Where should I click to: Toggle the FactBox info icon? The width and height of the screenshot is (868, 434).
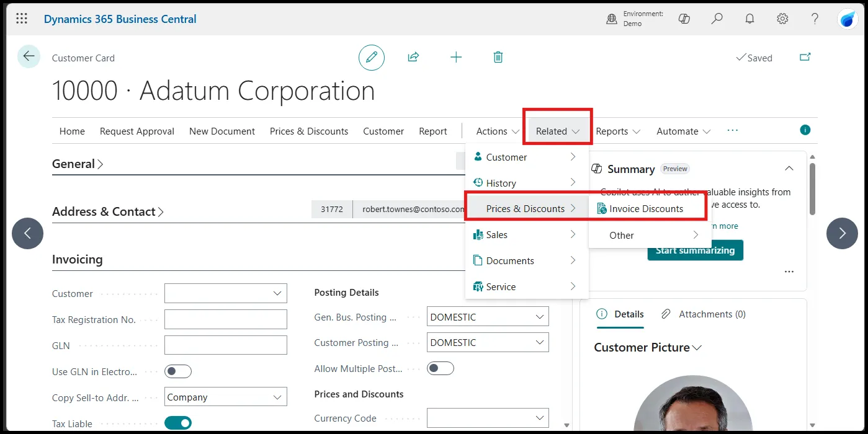(x=805, y=130)
